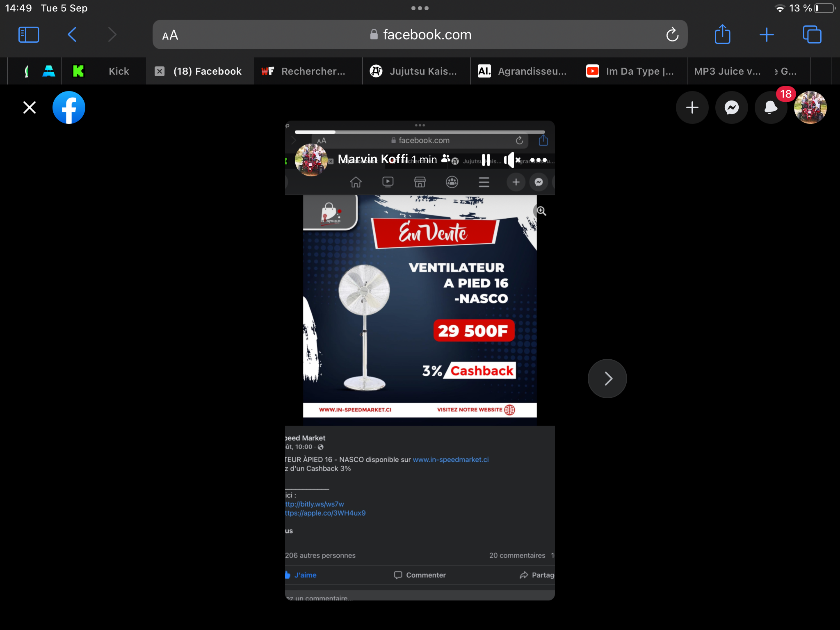
Task: Open the Safari tab overview
Action: pos(812,34)
